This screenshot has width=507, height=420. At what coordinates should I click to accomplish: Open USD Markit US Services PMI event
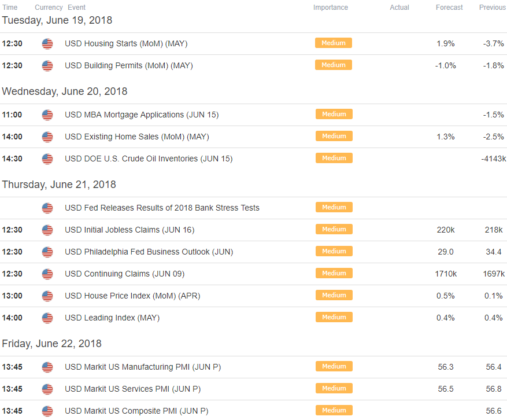pyautogui.click(x=132, y=389)
